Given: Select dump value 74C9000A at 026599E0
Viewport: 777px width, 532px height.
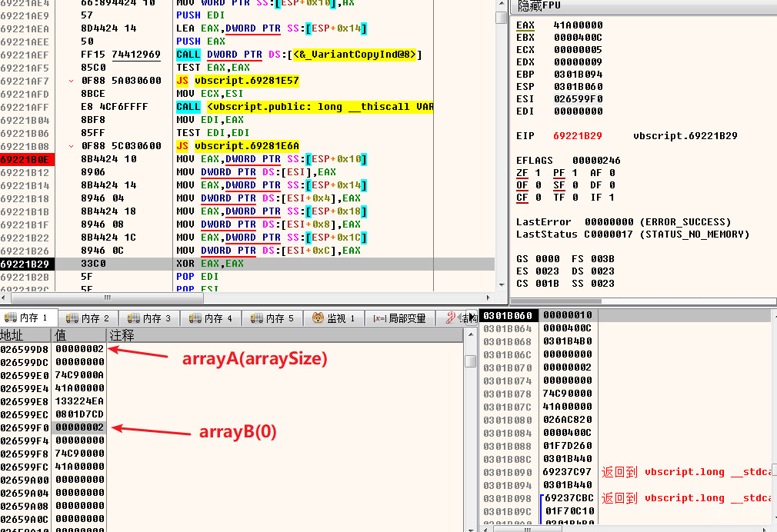Looking at the screenshot, I should (79, 375).
